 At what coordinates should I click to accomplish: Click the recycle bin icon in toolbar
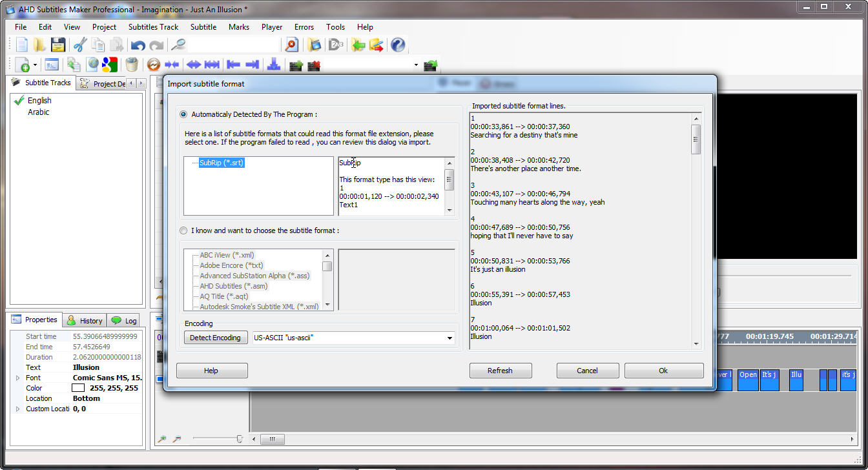[132, 65]
